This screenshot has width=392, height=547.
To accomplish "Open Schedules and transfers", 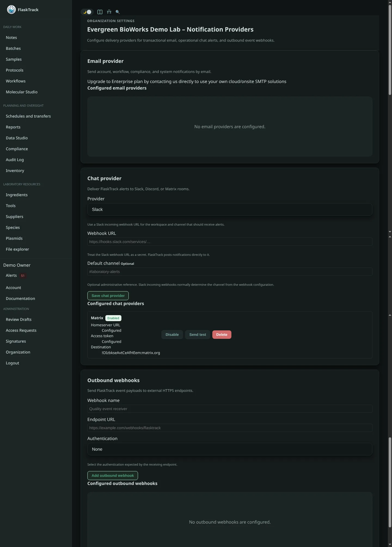I will [x=28, y=116].
